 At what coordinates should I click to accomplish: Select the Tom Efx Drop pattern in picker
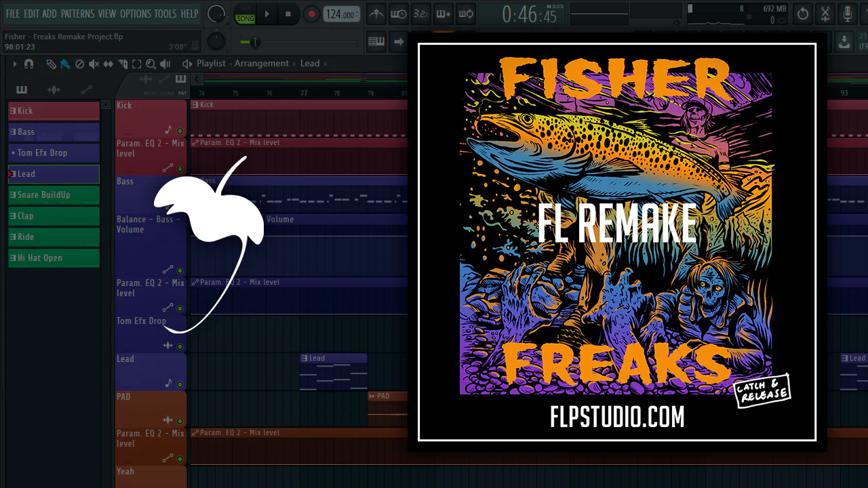click(x=54, y=153)
